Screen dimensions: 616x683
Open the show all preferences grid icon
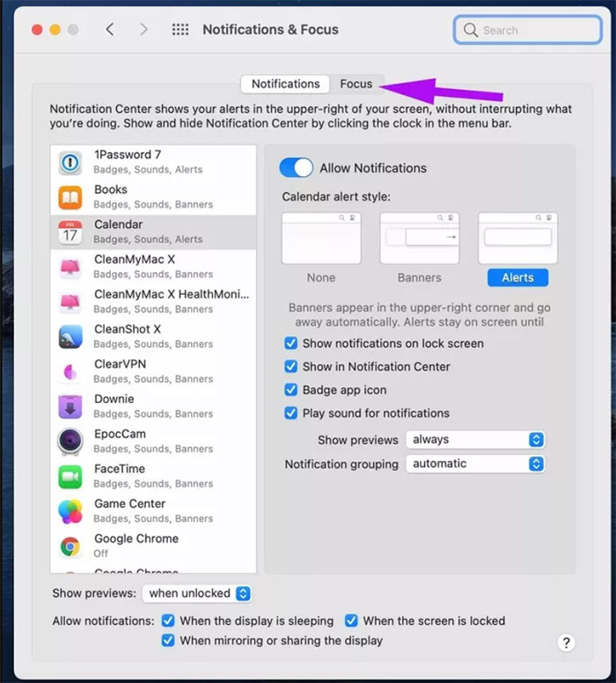click(x=180, y=30)
